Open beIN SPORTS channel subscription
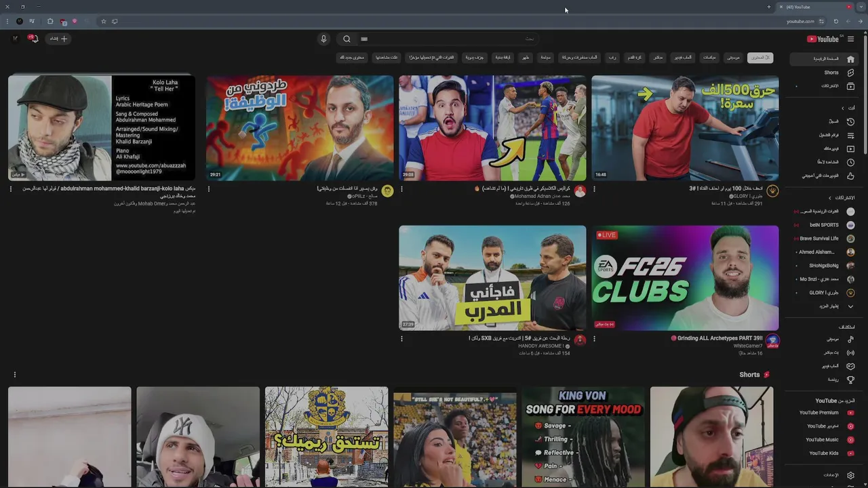 tap(825, 225)
